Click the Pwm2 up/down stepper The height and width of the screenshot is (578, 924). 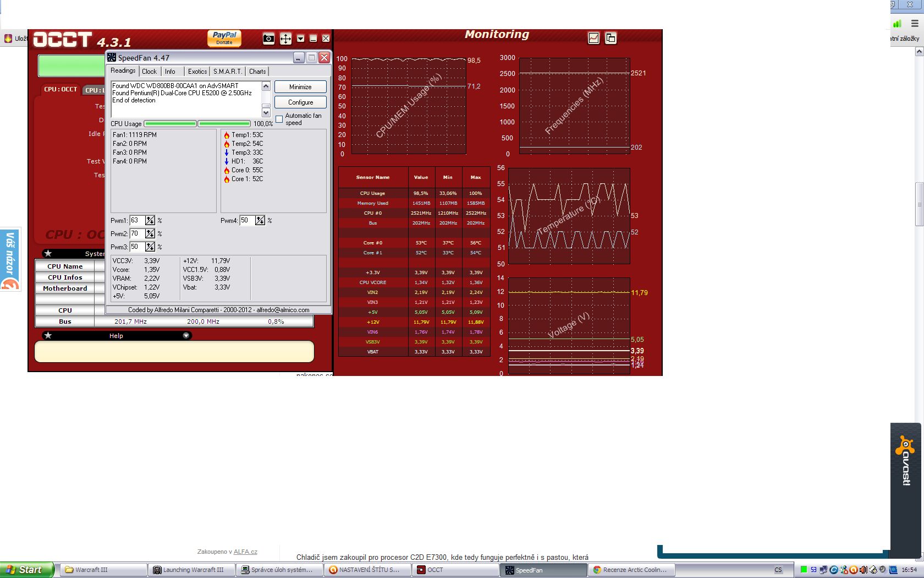point(150,233)
